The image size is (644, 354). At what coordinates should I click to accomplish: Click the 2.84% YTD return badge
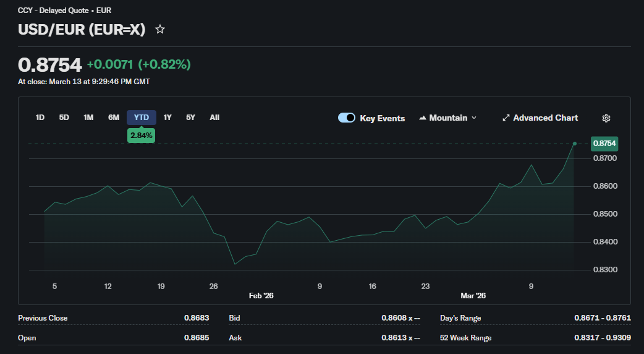[142, 136]
